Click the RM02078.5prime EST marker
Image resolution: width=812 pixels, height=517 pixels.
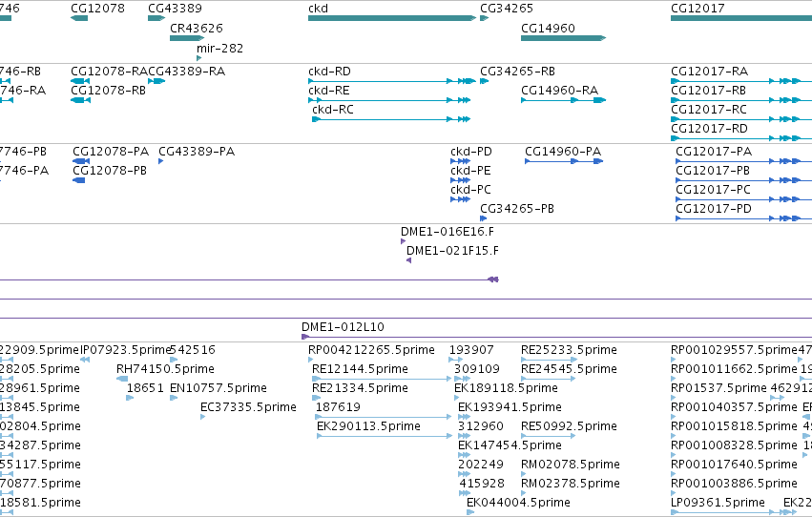(x=523, y=474)
